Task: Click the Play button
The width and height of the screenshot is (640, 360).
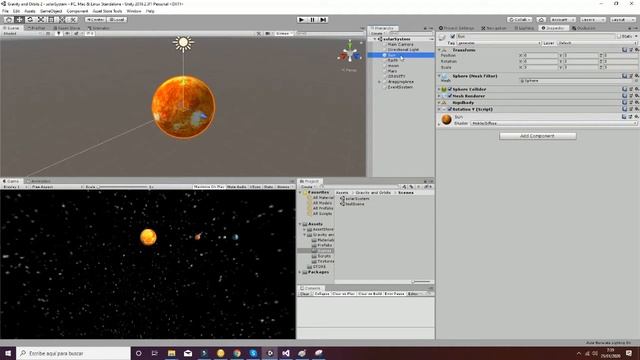Action: [x=301, y=20]
